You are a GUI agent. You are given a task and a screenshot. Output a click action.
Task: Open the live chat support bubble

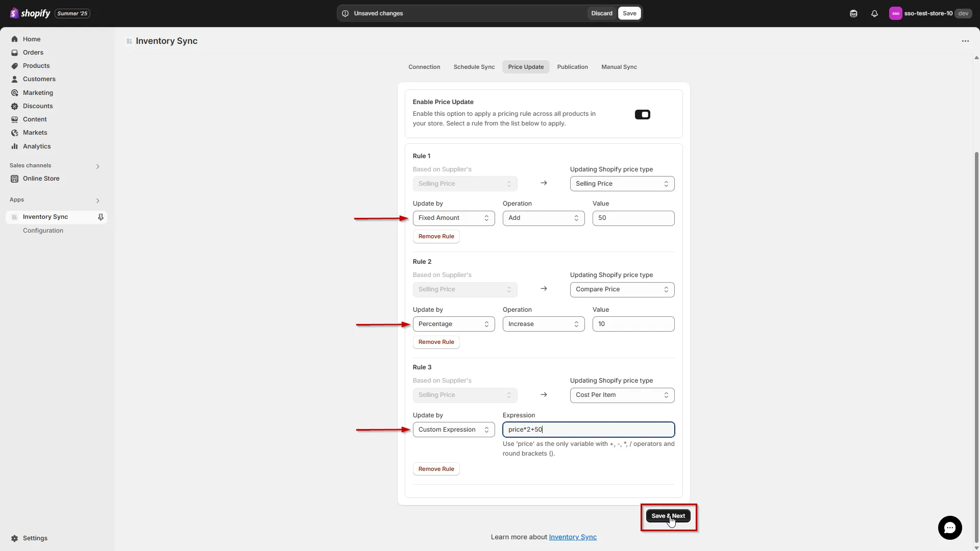[950, 528]
